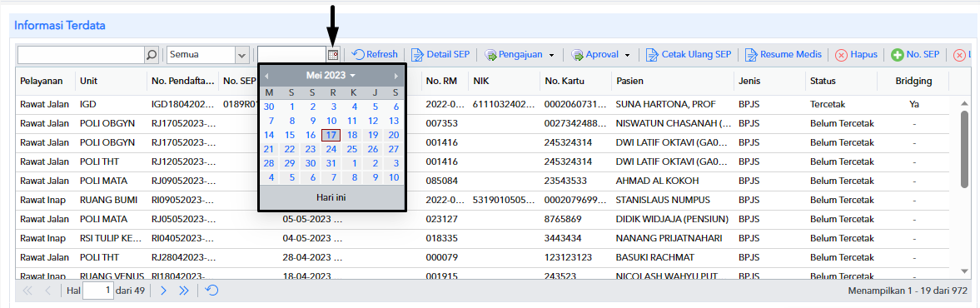Click the pager refresh icon
The height and width of the screenshot is (308, 980).
tap(211, 291)
